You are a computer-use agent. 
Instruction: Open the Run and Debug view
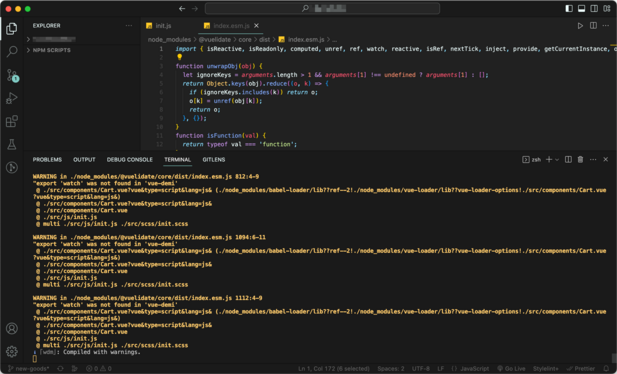12,98
